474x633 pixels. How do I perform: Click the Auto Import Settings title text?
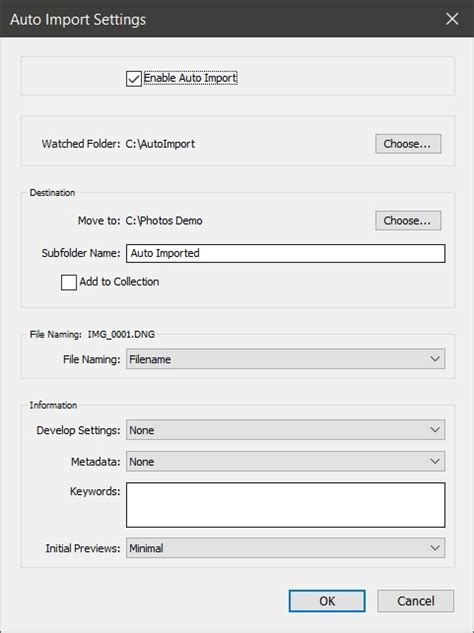click(x=78, y=19)
